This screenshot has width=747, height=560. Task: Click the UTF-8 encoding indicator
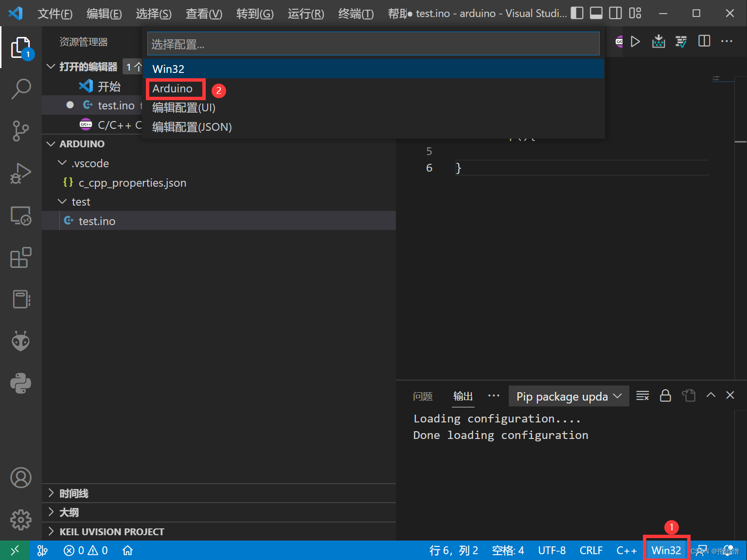coord(551,550)
